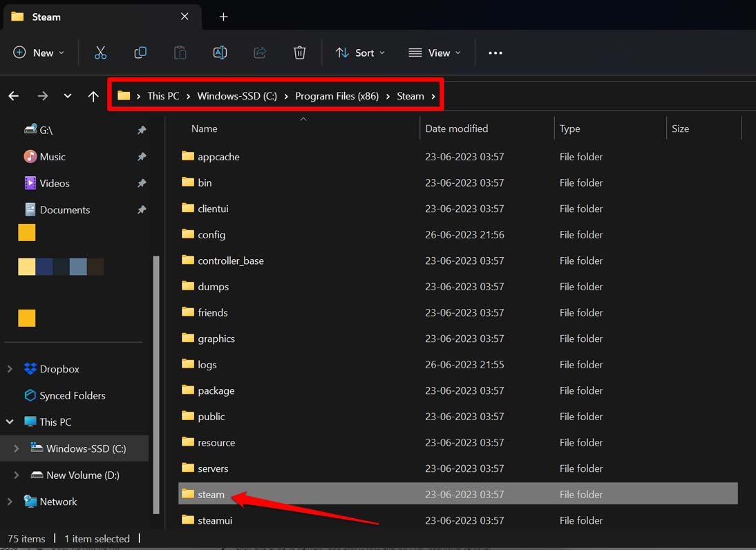The image size is (756, 550).
Task: Select the resource folder
Action: click(x=458, y=443)
